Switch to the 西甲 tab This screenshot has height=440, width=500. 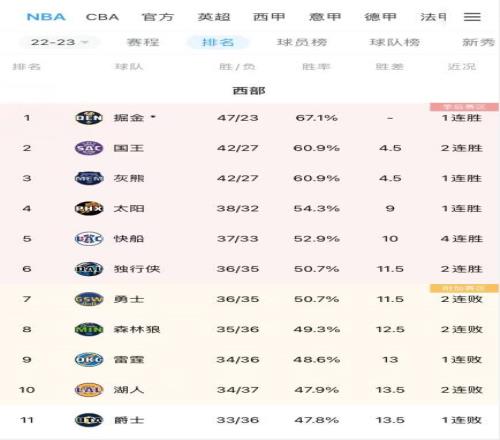(x=269, y=17)
